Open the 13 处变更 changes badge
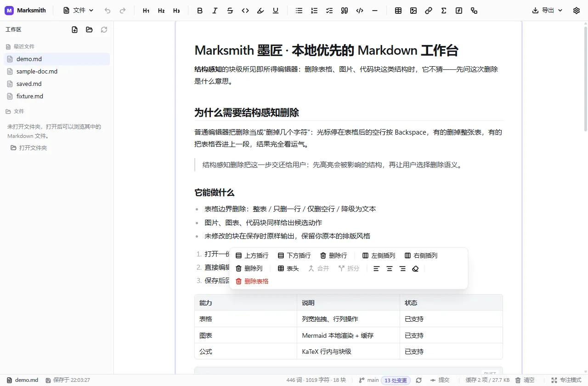The height and width of the screenshot is (386, 588). pyautogui.click(x=396, y=380)
